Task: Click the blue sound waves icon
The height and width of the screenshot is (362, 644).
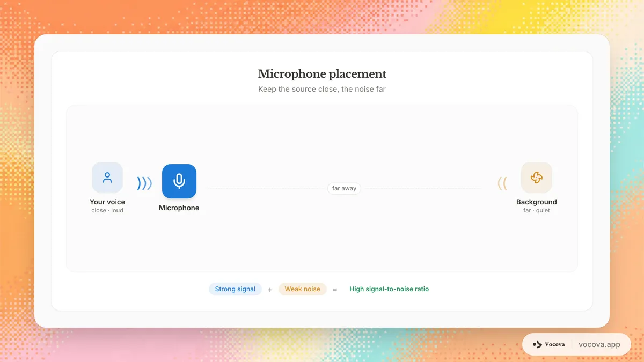Action: coord(144,183)
